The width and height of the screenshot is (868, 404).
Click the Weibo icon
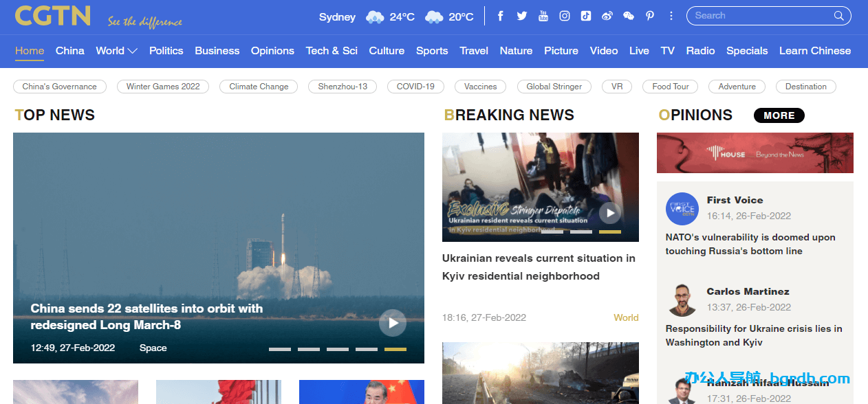coord(607,16)
